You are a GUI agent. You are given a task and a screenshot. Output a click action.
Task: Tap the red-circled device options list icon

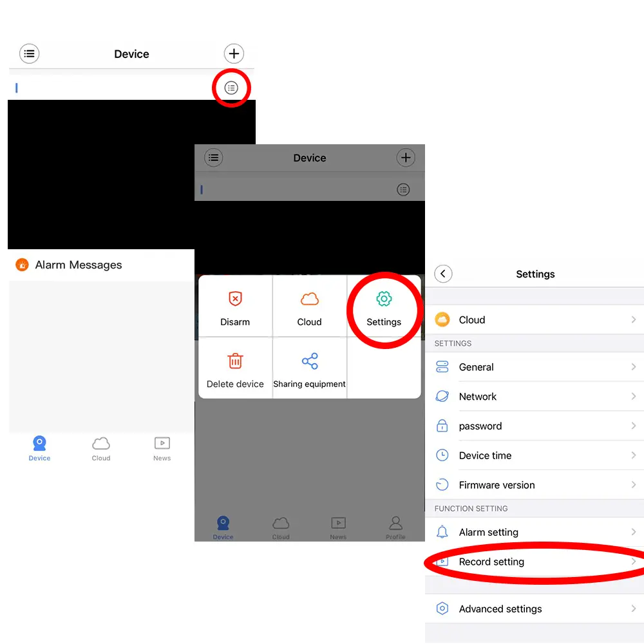click(x=231, y=88)
